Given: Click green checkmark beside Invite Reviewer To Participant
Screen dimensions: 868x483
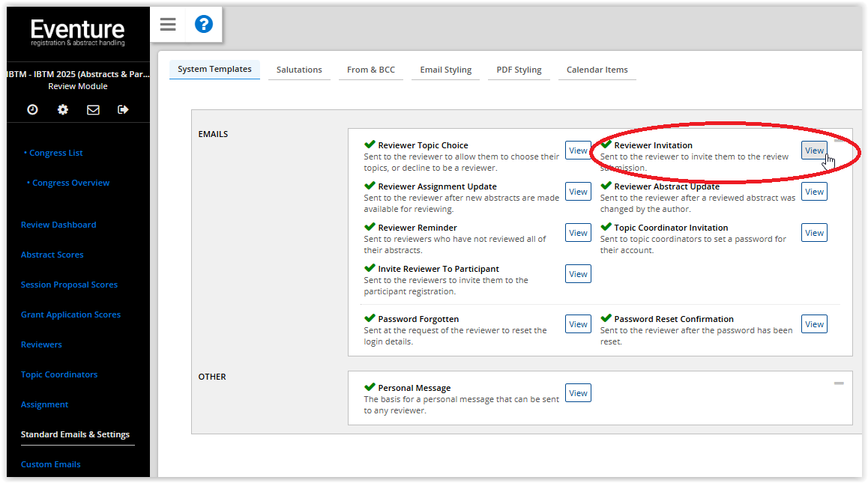Looking at the screenshot, I should click(x=370, y=268).
